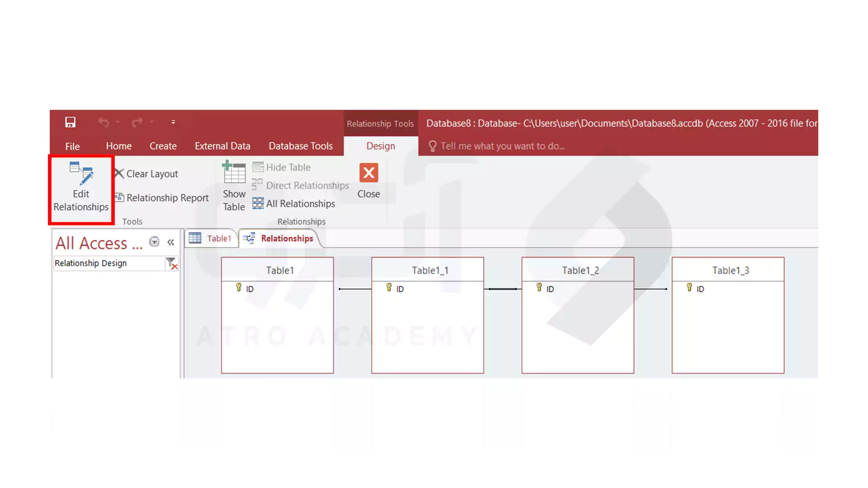
Task: Click the External Data menu
Action: pos(222,145)
